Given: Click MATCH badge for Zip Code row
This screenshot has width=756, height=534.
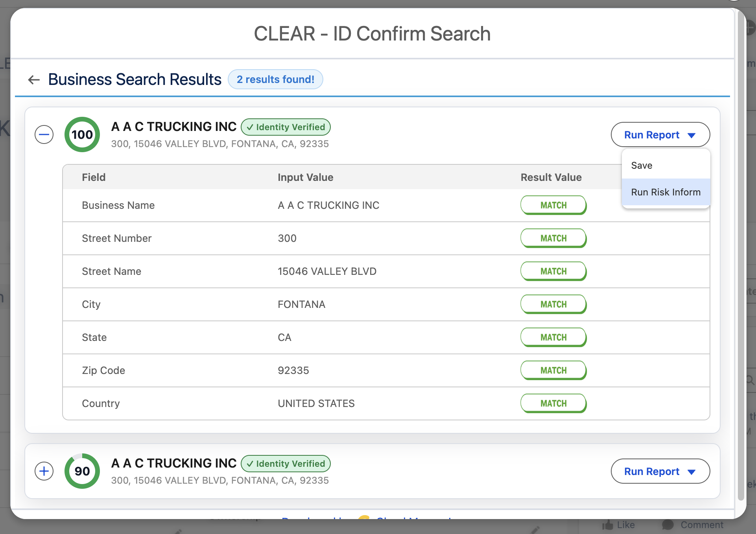Looking at the screenshot, I should [x=553, y=370].
